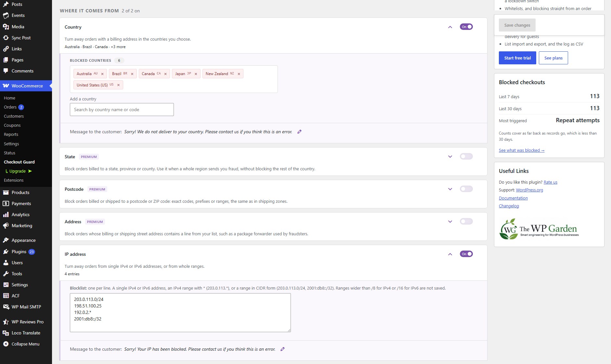This screenshot has width=611, height=364.
Task: Click the Posts pin icon in sidebar
Action: [x=6, y=4]
